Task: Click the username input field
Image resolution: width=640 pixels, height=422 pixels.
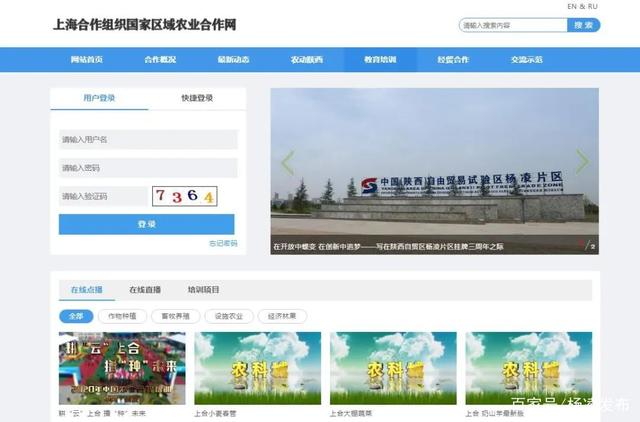Action: [148, 140]
